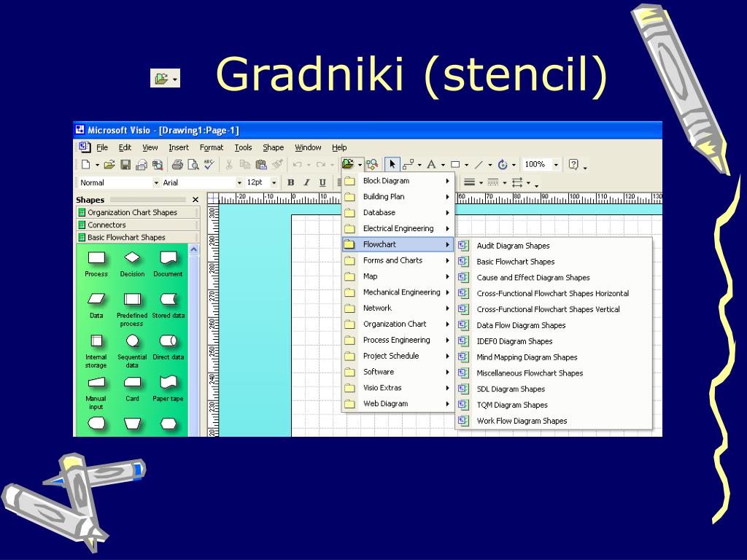This screenshot has height=560, width=747.
Task: Click the Format Painter brush icon
Action: pyautogui.click(x=277, y=164)
